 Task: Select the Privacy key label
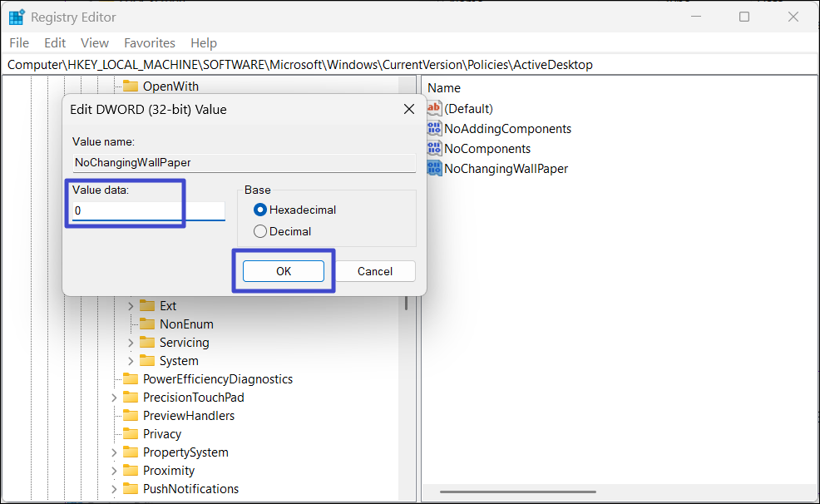[x=162, y=434]
